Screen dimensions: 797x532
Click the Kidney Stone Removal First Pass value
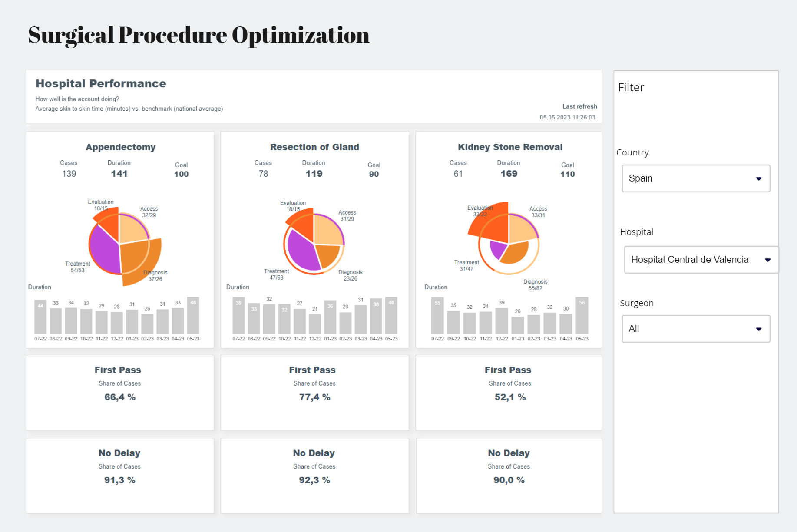click(x=510, y=397)
